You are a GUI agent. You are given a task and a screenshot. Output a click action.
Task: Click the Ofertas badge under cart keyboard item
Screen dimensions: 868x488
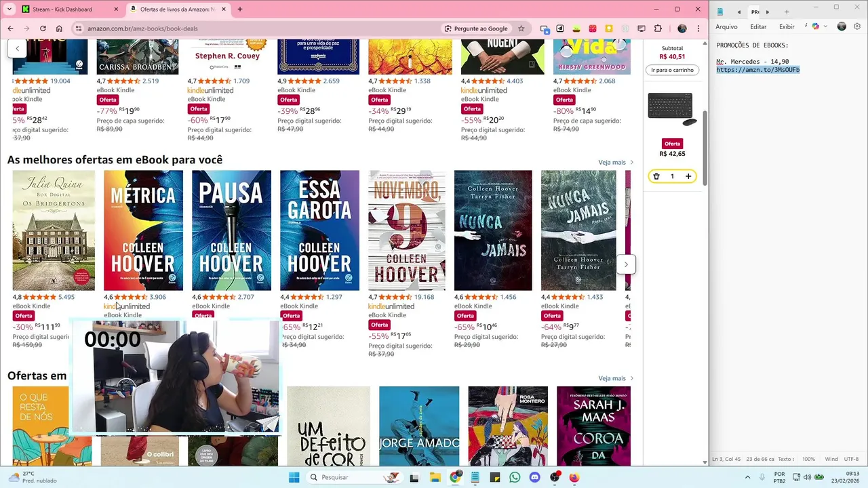point(672,144)
